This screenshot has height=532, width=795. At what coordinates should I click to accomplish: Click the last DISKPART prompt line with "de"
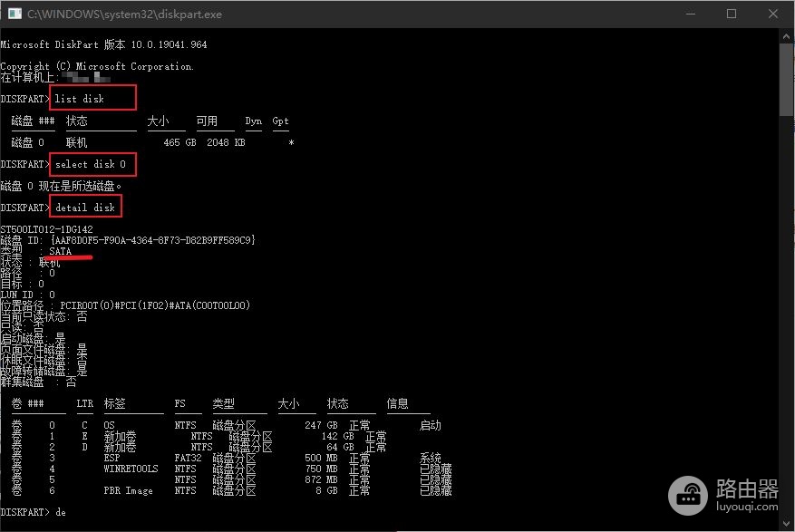[x=34, y=512]
